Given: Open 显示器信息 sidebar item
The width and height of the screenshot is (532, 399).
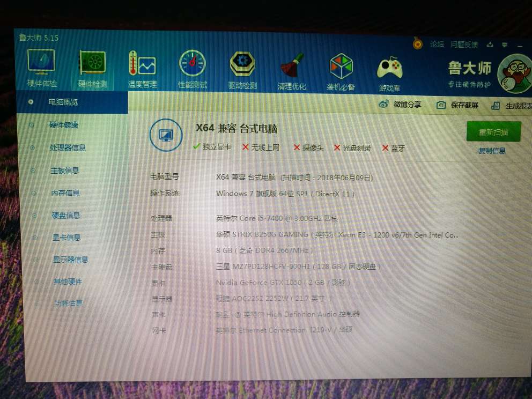Looking at the screenshot, I should [71, 260].
